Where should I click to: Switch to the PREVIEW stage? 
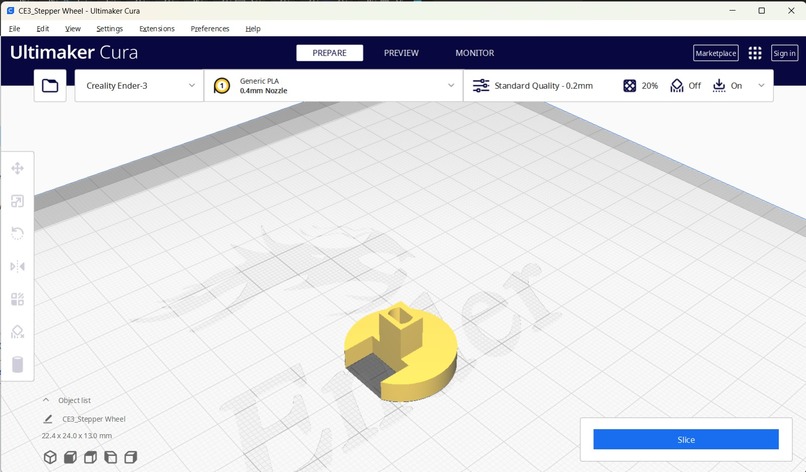pyautogui.click(x=401, y=53)
